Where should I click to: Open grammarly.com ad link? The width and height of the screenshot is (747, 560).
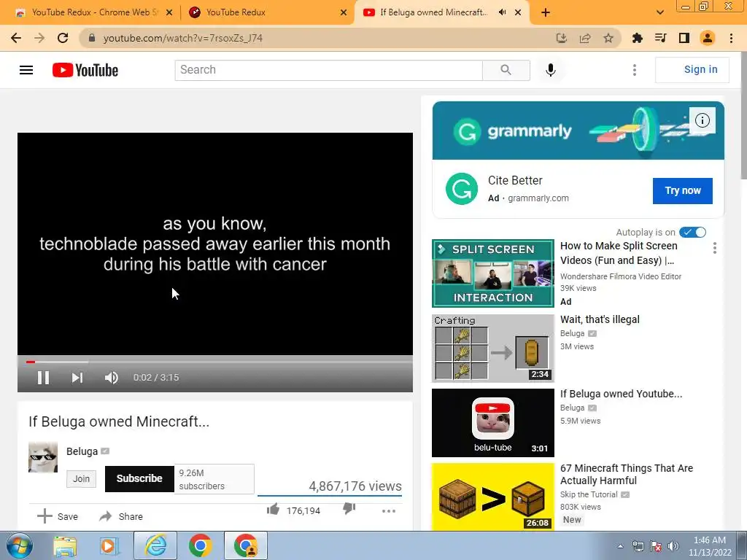click(x=538, y=198)
